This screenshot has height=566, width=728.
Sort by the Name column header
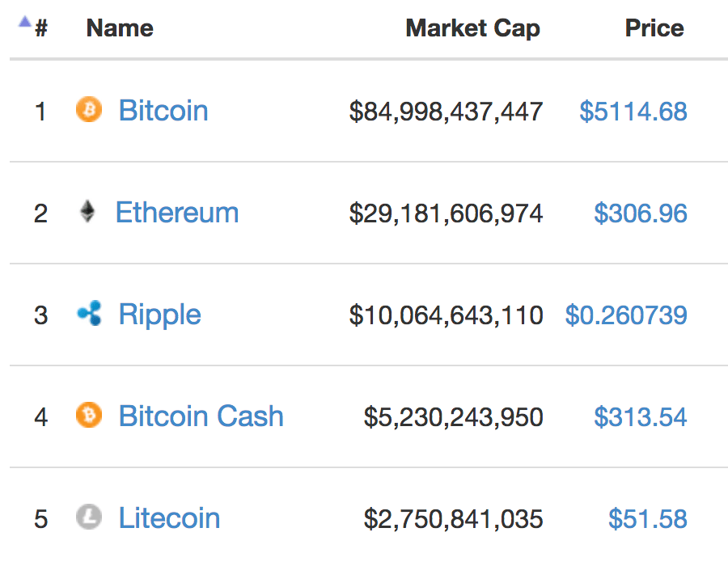coord(120,28)
